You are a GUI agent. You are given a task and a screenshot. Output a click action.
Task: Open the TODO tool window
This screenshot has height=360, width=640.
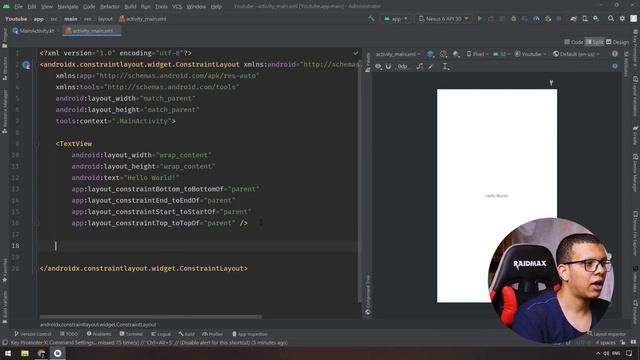[69, 334]
